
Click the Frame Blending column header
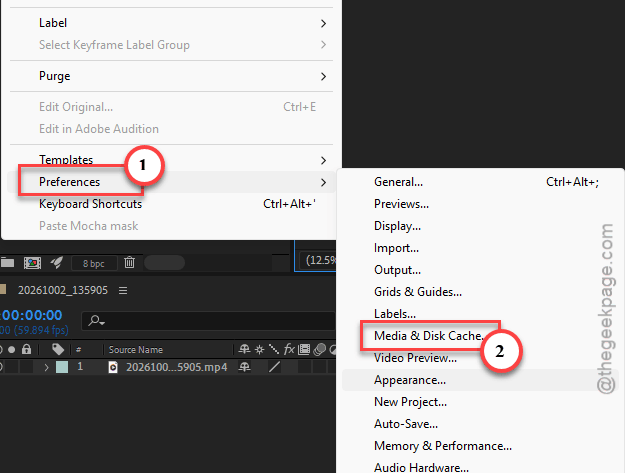(x=304, y=349)
